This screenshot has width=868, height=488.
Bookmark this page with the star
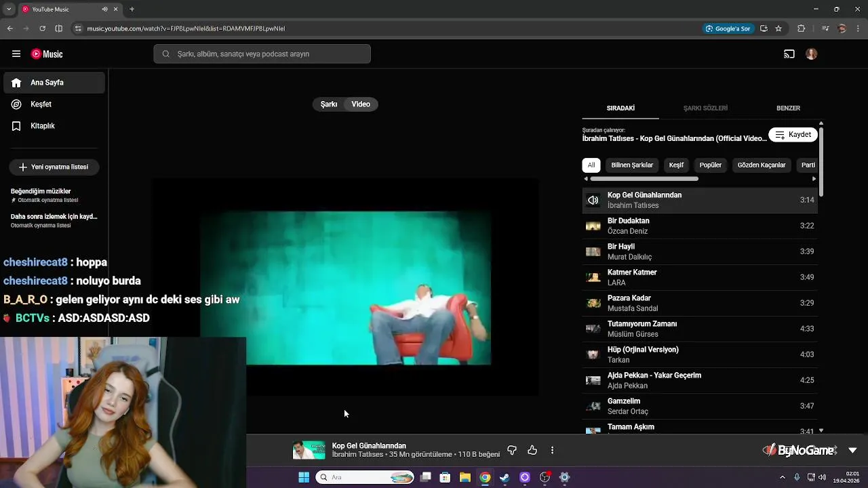[778, 28]
